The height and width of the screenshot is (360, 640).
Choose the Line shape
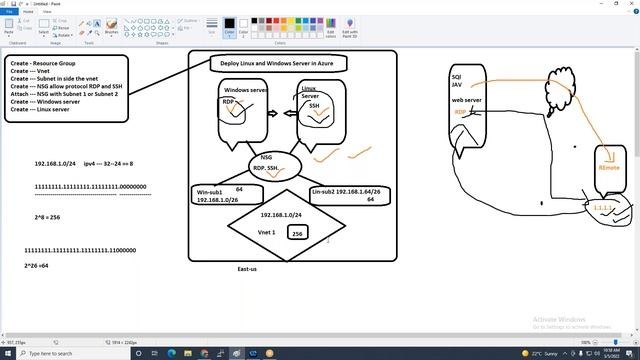pyautogui.click(x=126, y=21)
